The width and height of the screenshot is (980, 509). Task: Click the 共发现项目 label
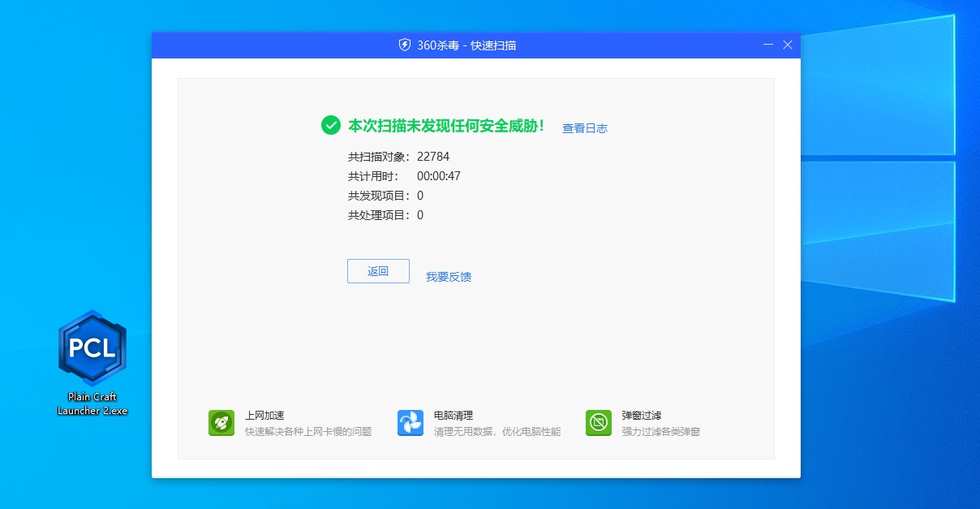tap(380, 196)
